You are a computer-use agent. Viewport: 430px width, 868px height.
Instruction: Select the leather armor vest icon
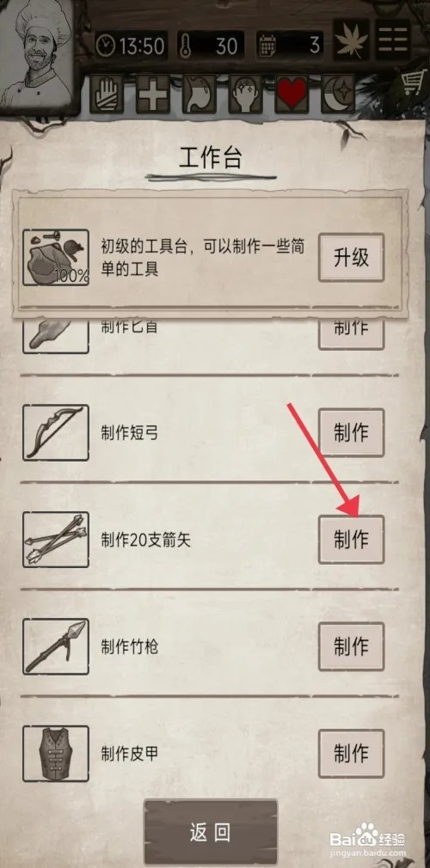tap(56, 754)
